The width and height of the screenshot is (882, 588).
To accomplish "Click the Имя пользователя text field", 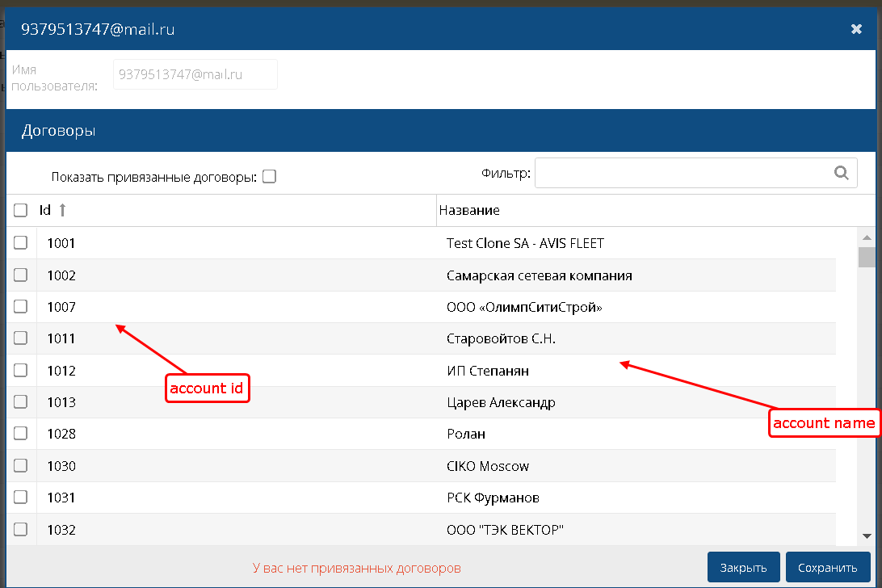I will pyautogui.click(x=195, y=74).
